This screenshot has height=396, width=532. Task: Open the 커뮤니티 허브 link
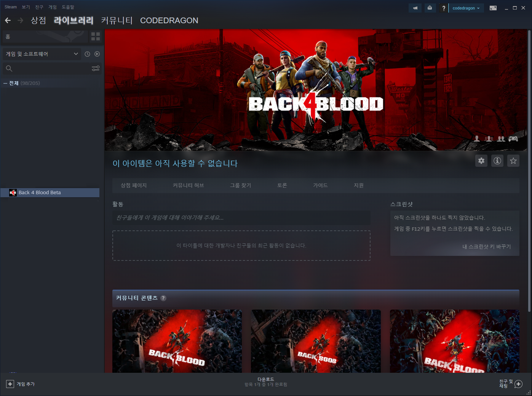tap(189, 185)
